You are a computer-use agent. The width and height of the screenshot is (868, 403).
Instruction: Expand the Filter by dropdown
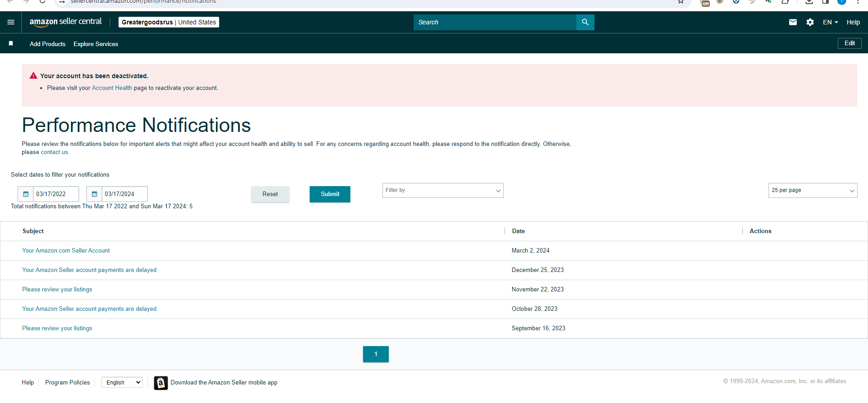tap(443, 190)
